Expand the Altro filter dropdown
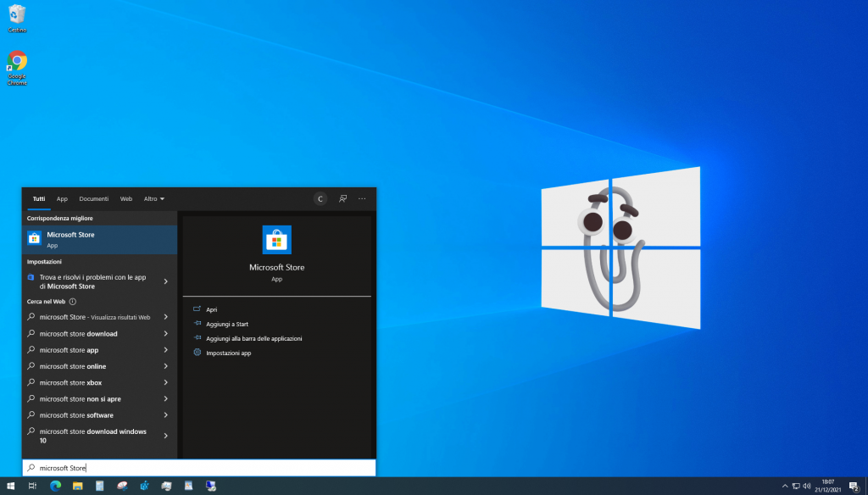Image resolution: width=868 pixels, height=495 pixels. point(154,198)
